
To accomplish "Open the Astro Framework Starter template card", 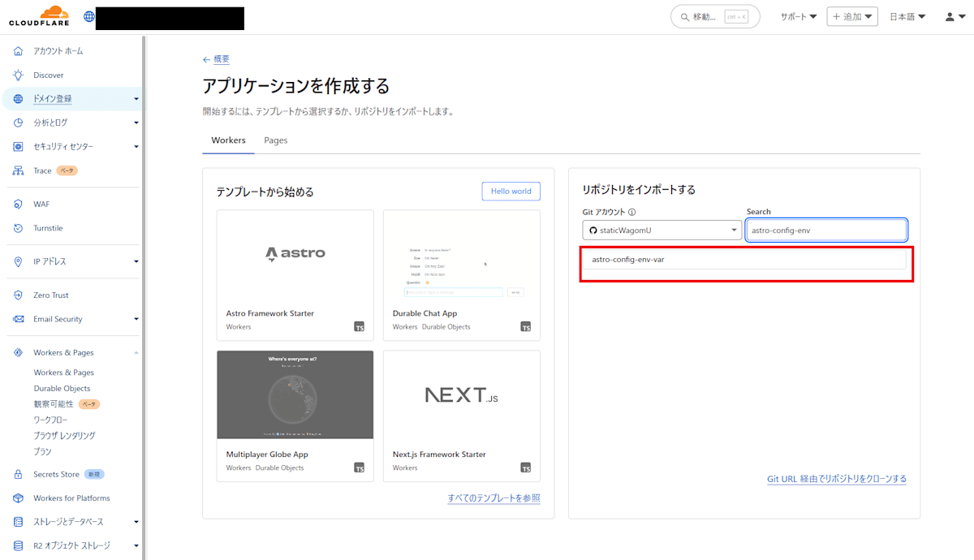I will 295,275.
